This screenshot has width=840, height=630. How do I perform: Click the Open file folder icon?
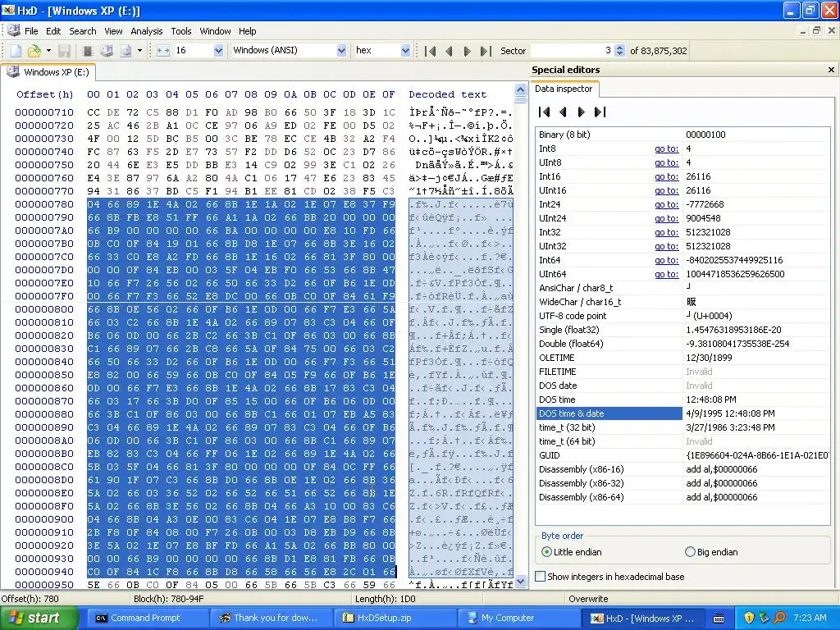coord(34,51)
